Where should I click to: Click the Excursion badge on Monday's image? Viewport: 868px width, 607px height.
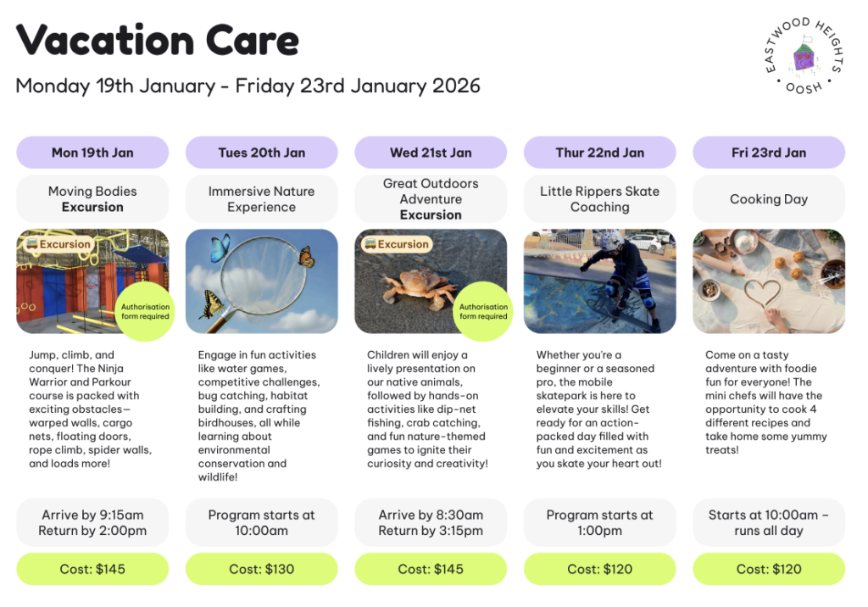58,244
